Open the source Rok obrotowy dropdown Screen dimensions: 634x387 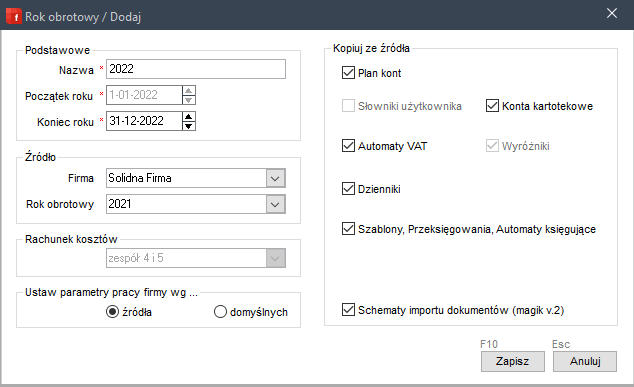(x=275, y=204)
